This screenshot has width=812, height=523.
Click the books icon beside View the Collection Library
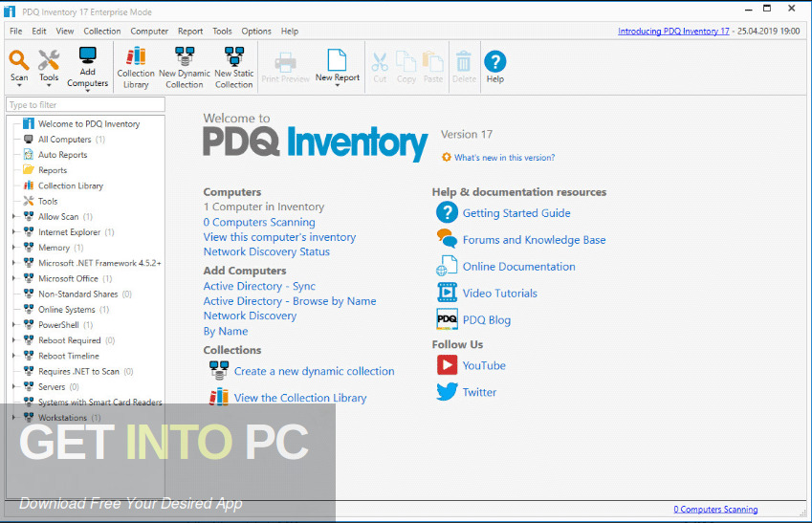coord(219,397)
